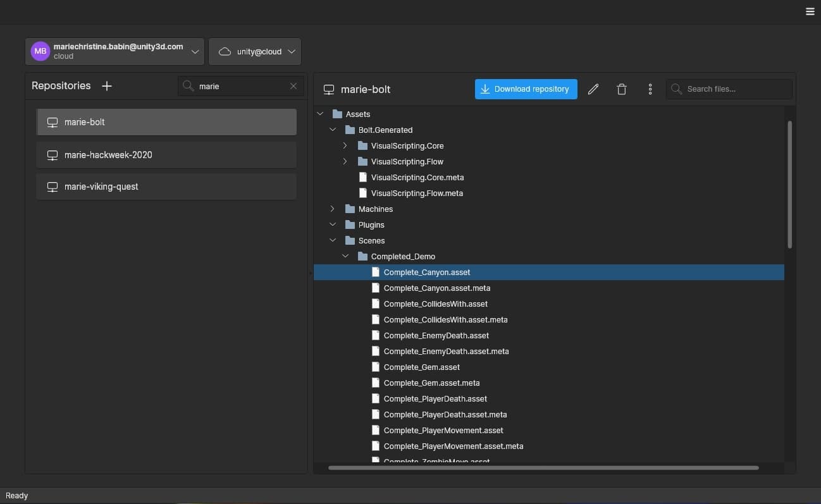Viewport: 821px width, 504px height.
Task: Open the unity@cloud organization dropdown
Action: [292, 51]
